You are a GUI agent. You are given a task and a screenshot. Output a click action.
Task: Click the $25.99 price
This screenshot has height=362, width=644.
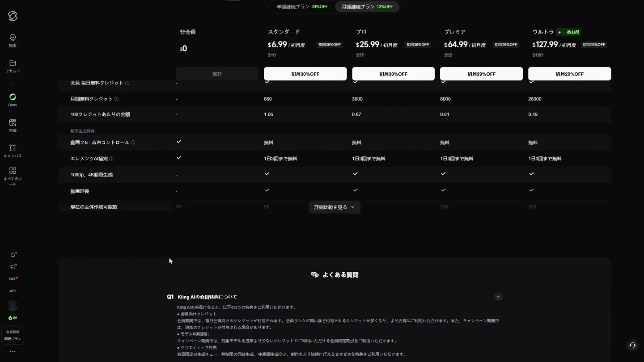[368, 45]
